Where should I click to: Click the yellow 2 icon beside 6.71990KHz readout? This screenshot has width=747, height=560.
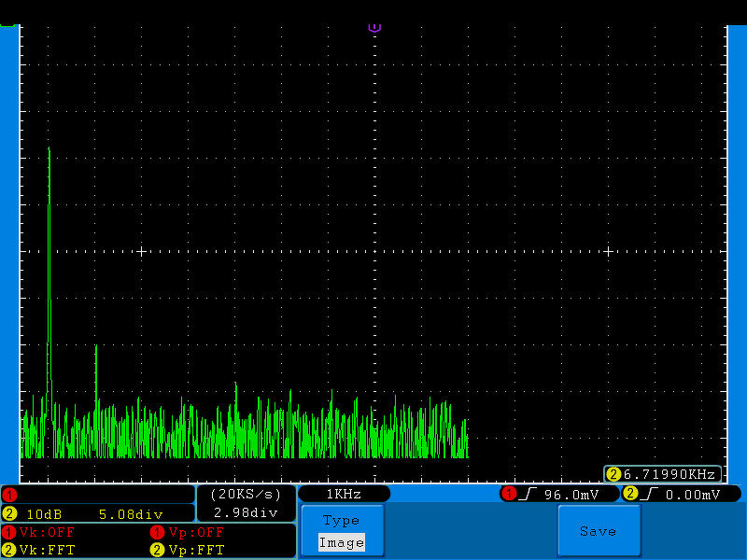pyautogui.click(x=613, y=474)
